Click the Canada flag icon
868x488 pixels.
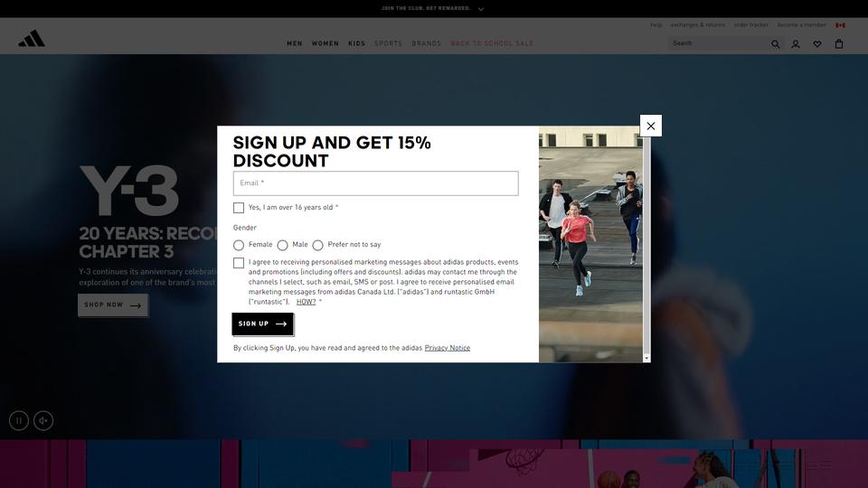click(840, 25)
